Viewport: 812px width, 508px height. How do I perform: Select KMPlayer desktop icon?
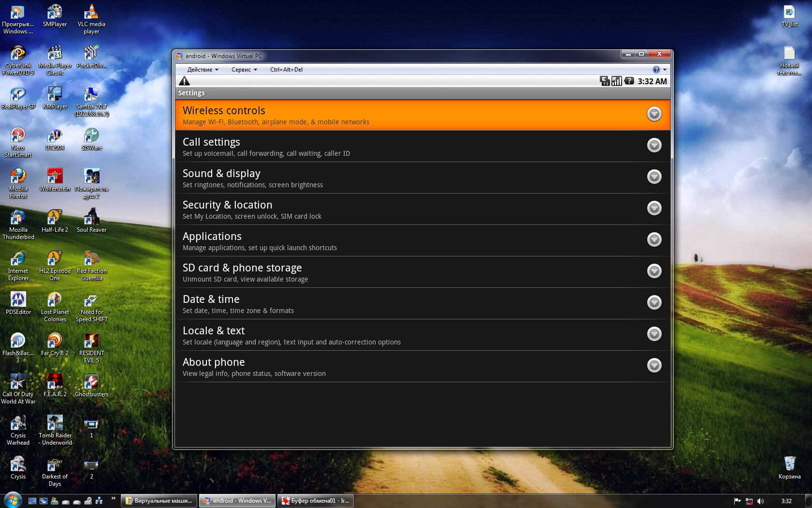55,98
